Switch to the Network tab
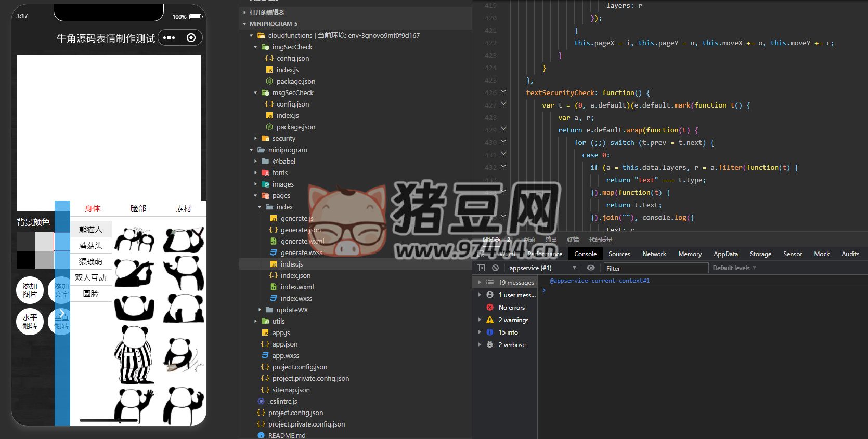Viewport: 868px width, 439px height. pyautogui.click(x=654, y=254)
